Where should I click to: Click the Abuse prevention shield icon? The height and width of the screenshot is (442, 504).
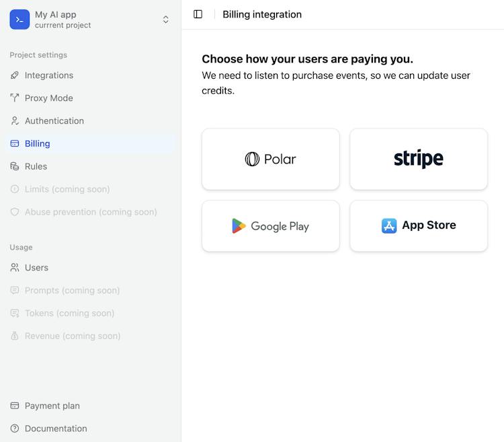point(15,212)
